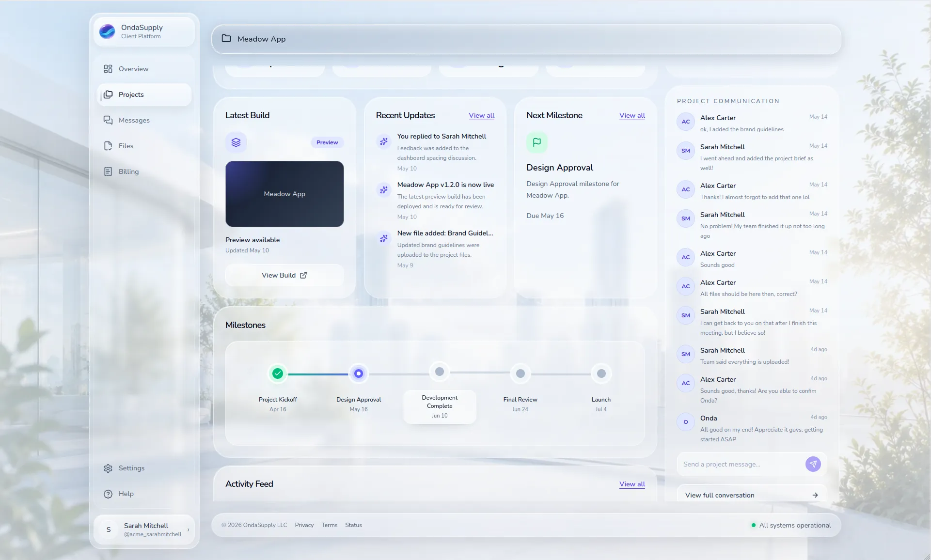Click sparkle icon beside 'Meadow App v1.2.0 is now live'
This screenshot has width=931, height=560.
click(x=384, y=190)
